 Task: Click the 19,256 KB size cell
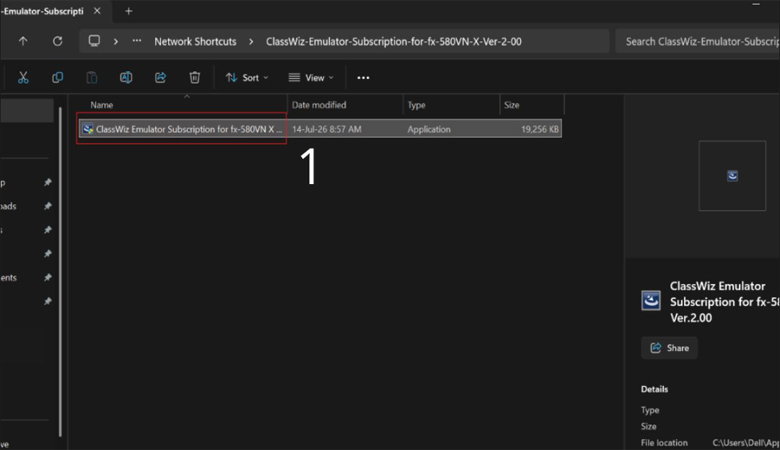pos(540,129)
